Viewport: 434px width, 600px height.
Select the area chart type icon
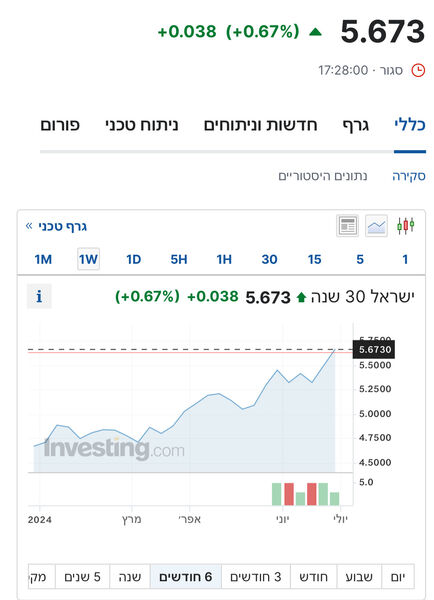pyautogui.click(x=376, y=226)
